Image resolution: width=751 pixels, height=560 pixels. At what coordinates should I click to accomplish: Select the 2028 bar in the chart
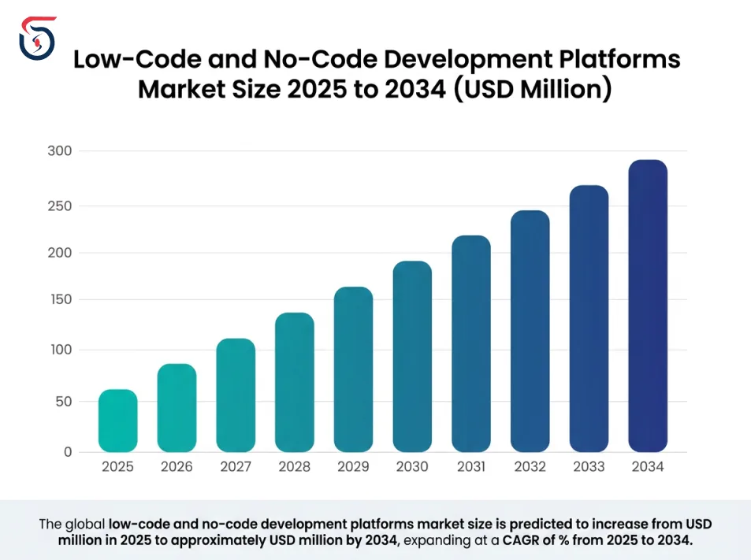[295, 383]
